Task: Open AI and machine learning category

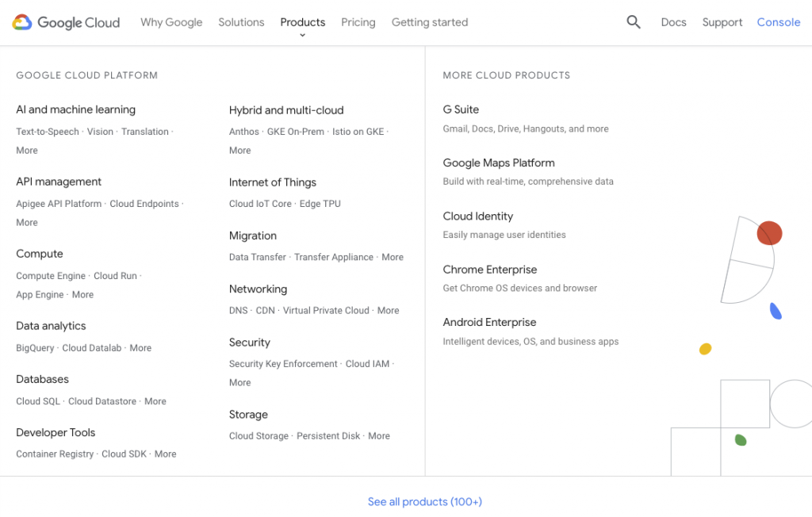Action: [x=75, y=109]
